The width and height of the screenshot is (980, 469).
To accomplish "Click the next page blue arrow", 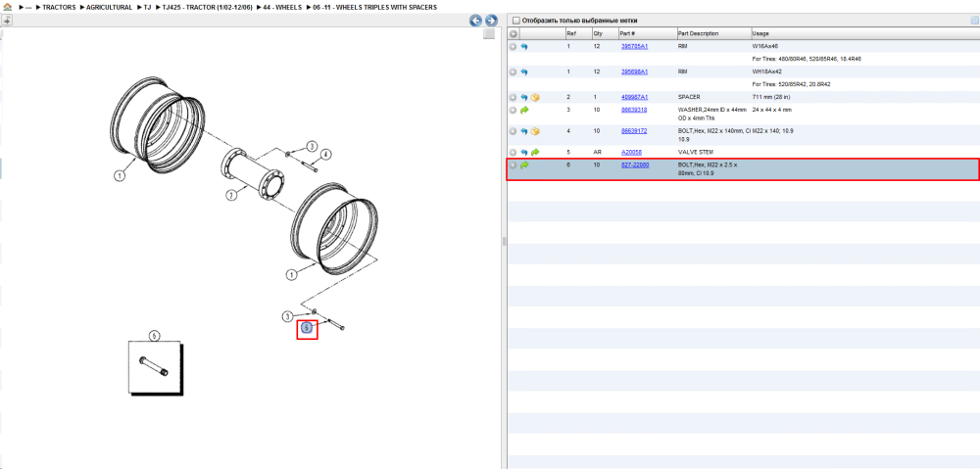I will [x=491, y=21].
